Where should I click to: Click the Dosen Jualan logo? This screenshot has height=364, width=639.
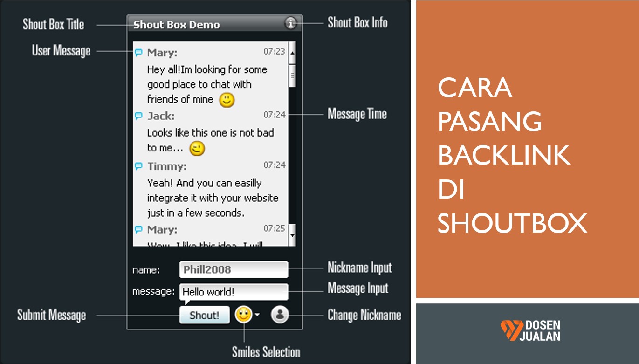tap(530, 330)
